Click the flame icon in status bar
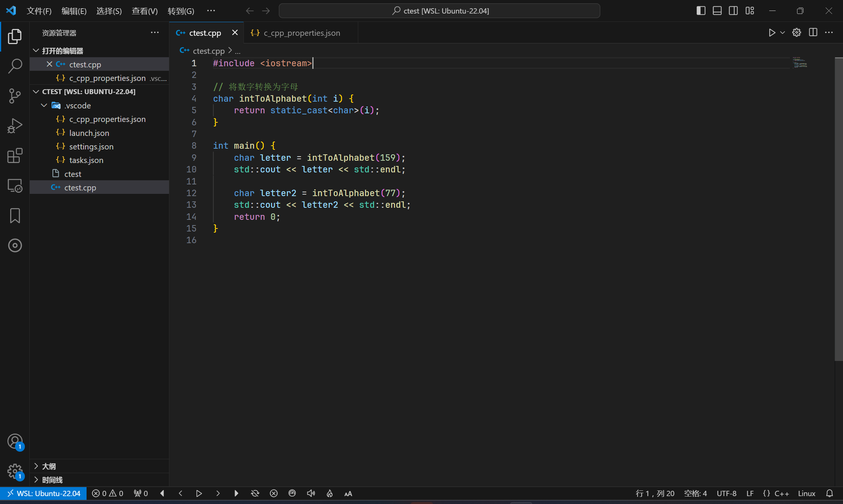 click(330, 493)
